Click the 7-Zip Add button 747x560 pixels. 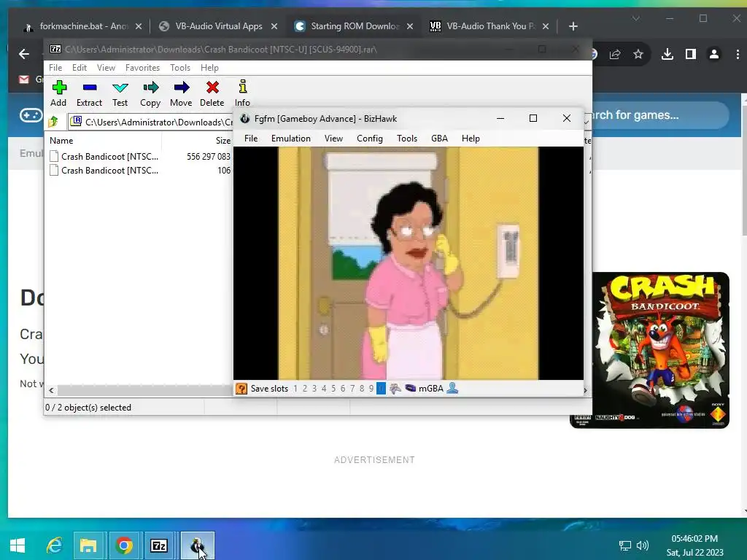[x=58, y=93]
